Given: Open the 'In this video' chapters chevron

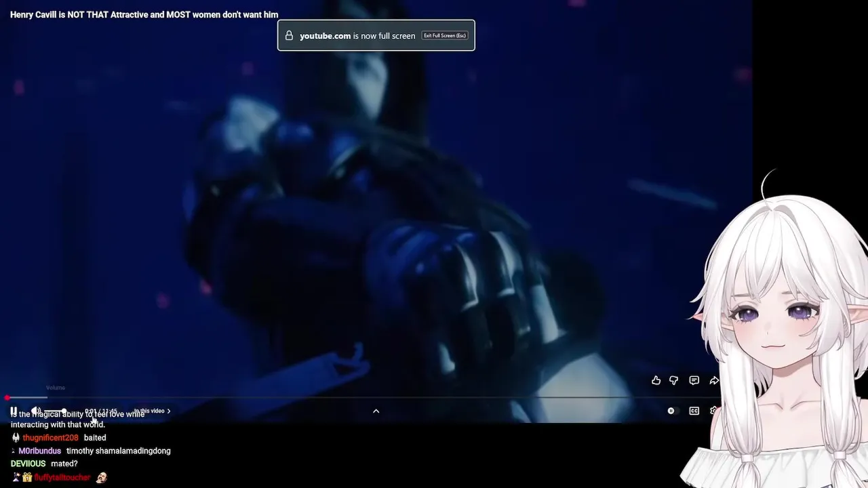Looking at the screenshot, I should tap(169, 411).
